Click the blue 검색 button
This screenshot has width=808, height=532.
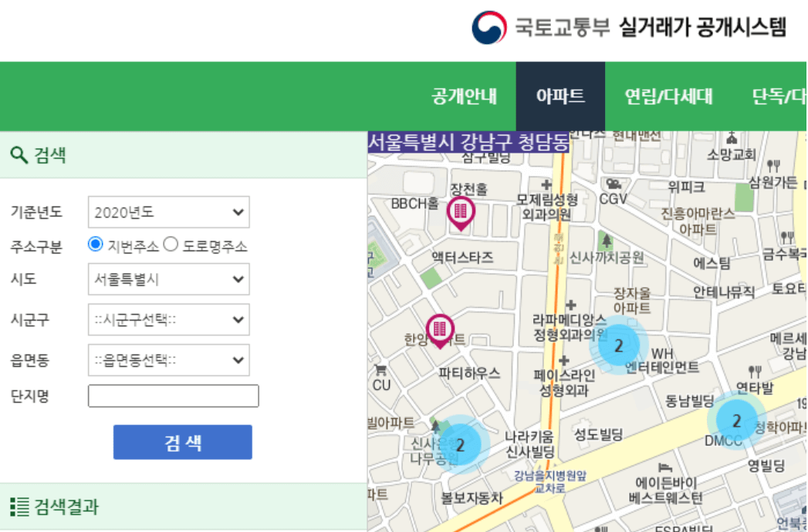coord(182,442)
